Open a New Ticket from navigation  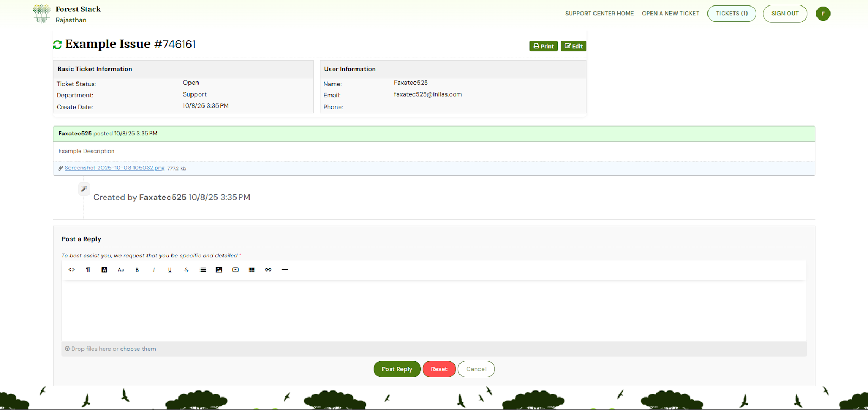click(671, 14)
